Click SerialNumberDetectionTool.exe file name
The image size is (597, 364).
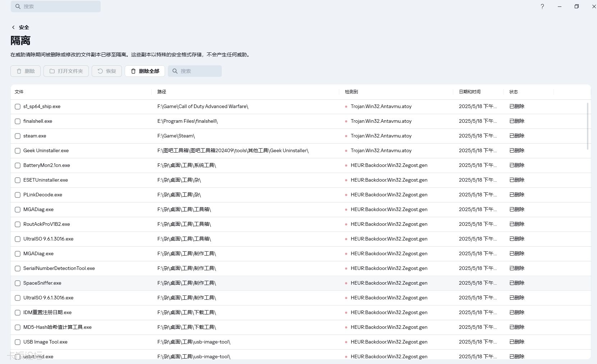pyautogui.click(x=59, y=269)
